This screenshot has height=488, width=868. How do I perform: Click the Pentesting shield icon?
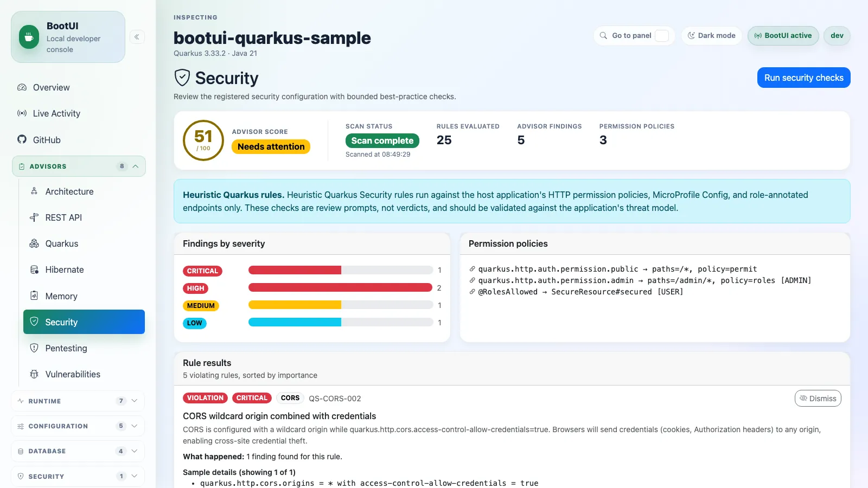[x=34, y=348]
